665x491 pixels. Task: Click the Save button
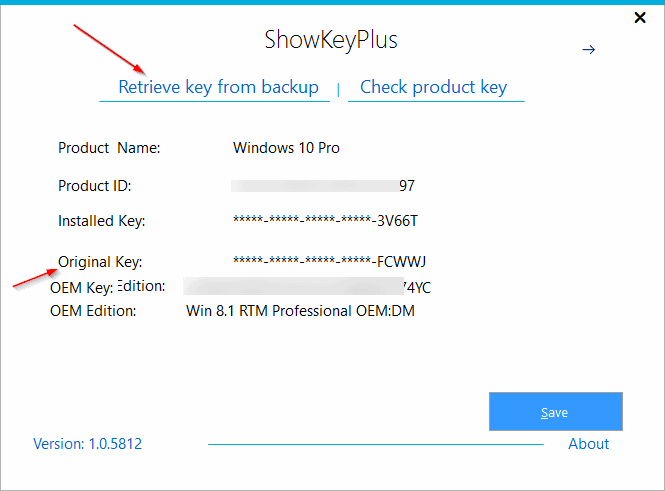point(556,411)
